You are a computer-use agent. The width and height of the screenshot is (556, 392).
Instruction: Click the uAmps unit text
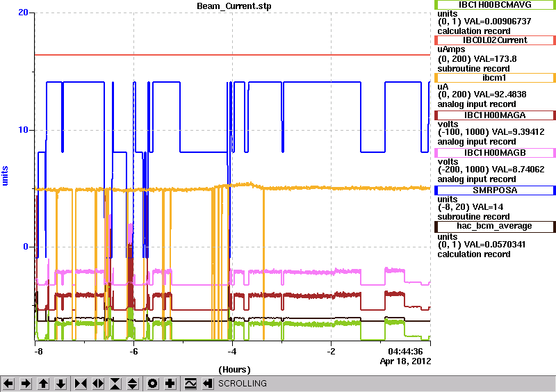click(x=451, y=49)
